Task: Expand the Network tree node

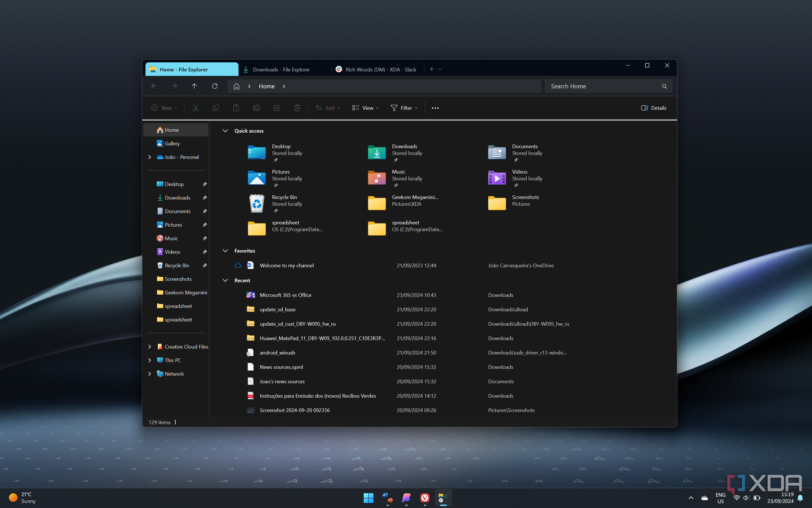Action: [150, 374]
